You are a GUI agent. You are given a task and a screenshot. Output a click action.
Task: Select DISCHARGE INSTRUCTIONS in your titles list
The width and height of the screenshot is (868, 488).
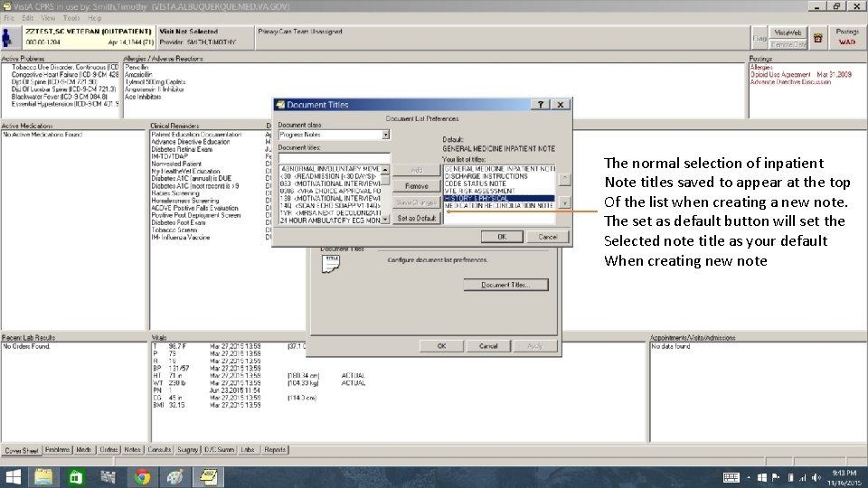click(x=499, y=176)
